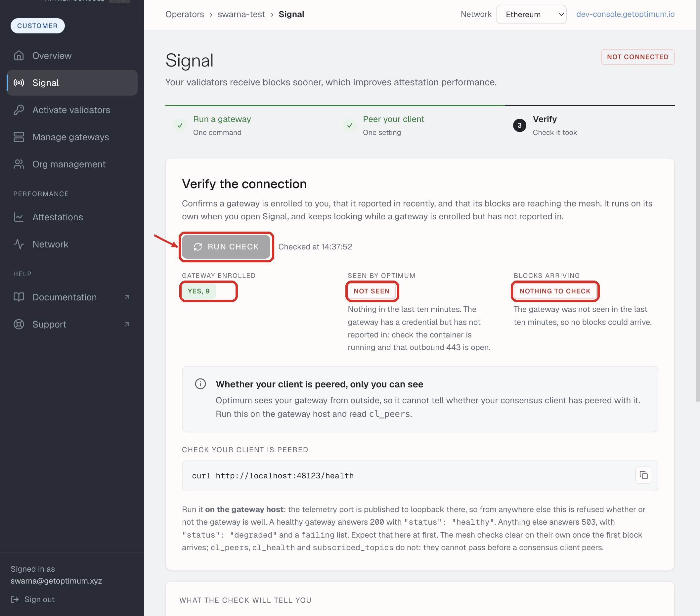Click the swarna-test breadcrumb
Screen dimensions: 700x616
pyautogui.click(x=241, y=14)
